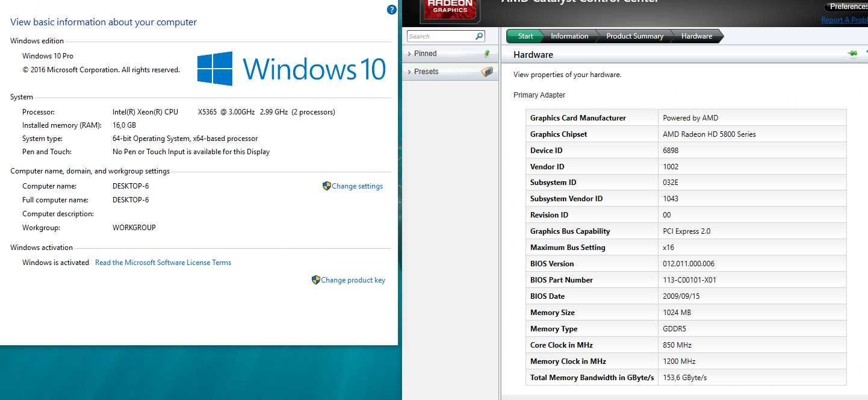This screenshot has height=400, width=868.
Task: Select the No Pen or Touch Input text
Action: (191, 152)
